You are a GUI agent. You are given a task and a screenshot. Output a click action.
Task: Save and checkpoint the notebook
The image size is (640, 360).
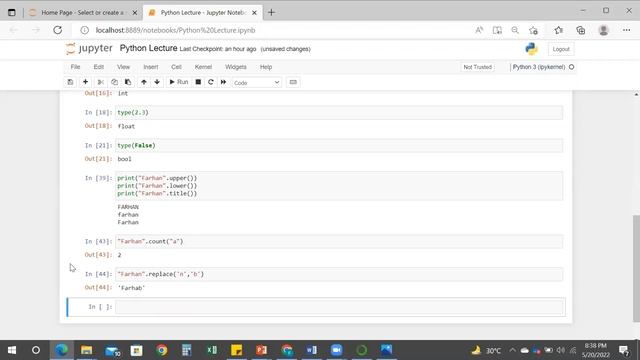70,82
